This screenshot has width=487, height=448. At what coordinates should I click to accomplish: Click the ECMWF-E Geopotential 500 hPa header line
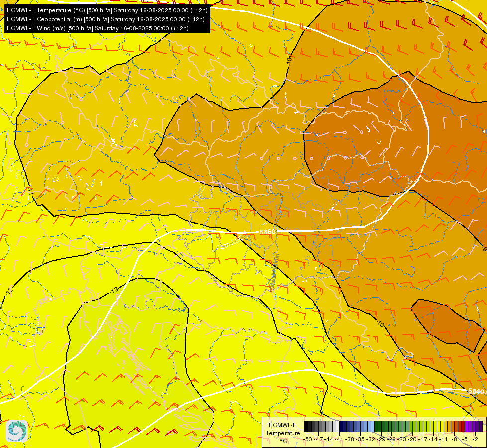(x=105, y=19)
